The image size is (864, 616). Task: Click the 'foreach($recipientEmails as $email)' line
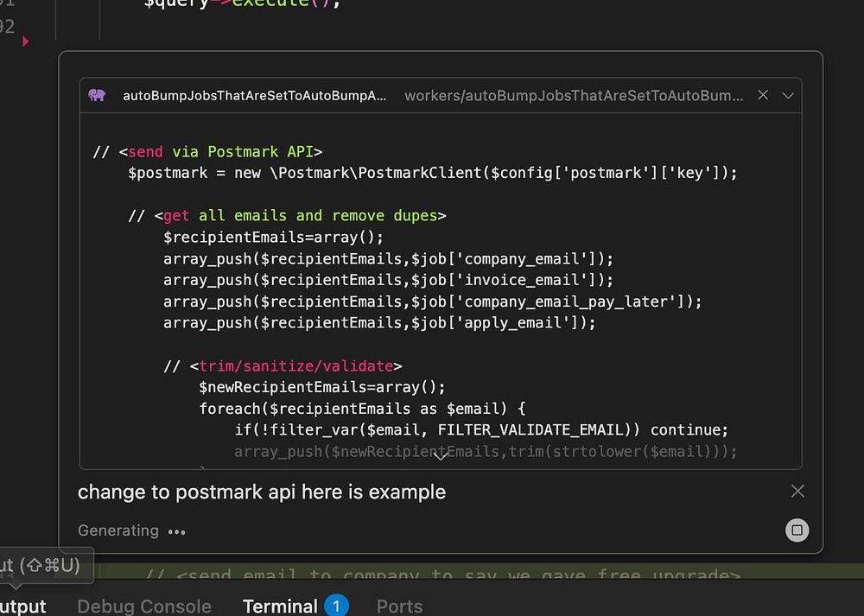[362, 409]
